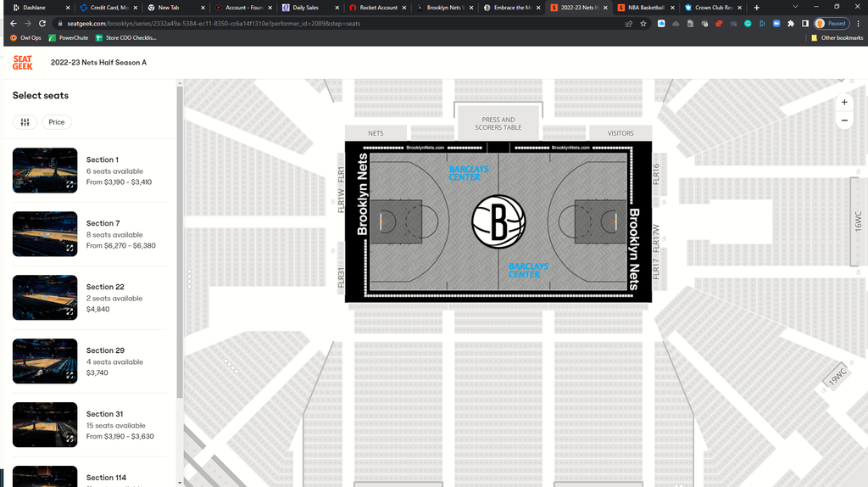Open the Other bookmarks folder
Image resolution: width=868 pixels, height=487 pixels.
point(837,37)
